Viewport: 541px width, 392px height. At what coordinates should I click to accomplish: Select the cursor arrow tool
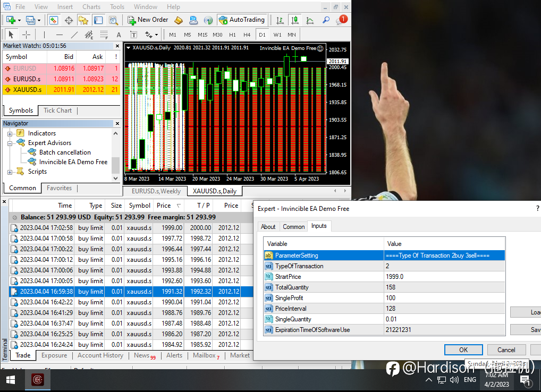(x=11, y=35)
